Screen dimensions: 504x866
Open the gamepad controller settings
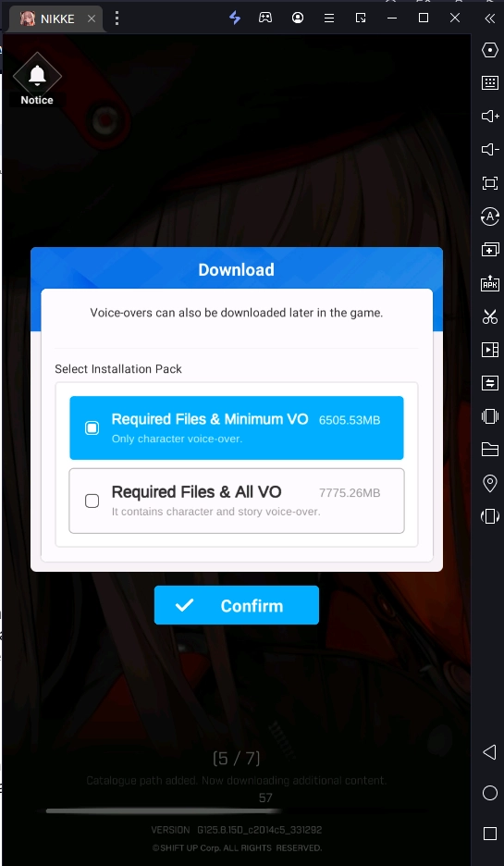(x=265, y=18)
